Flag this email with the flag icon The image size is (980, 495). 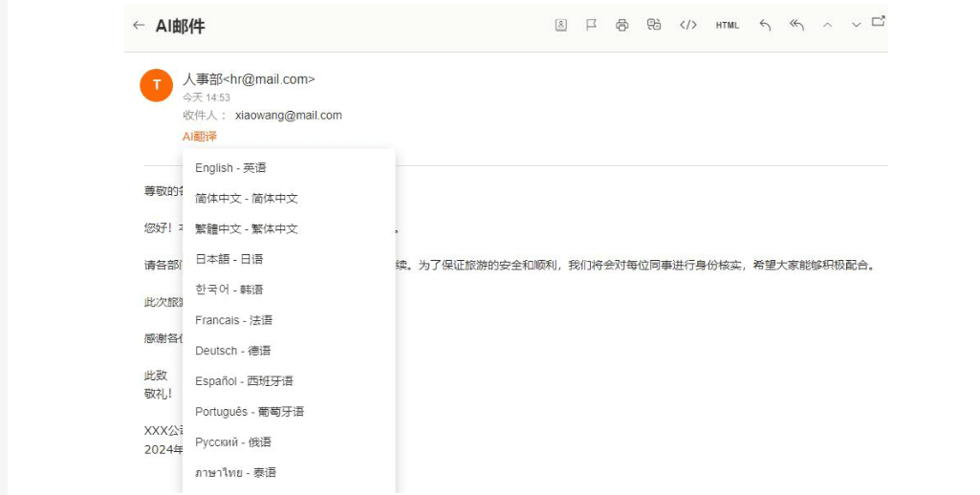pos(591,26)
